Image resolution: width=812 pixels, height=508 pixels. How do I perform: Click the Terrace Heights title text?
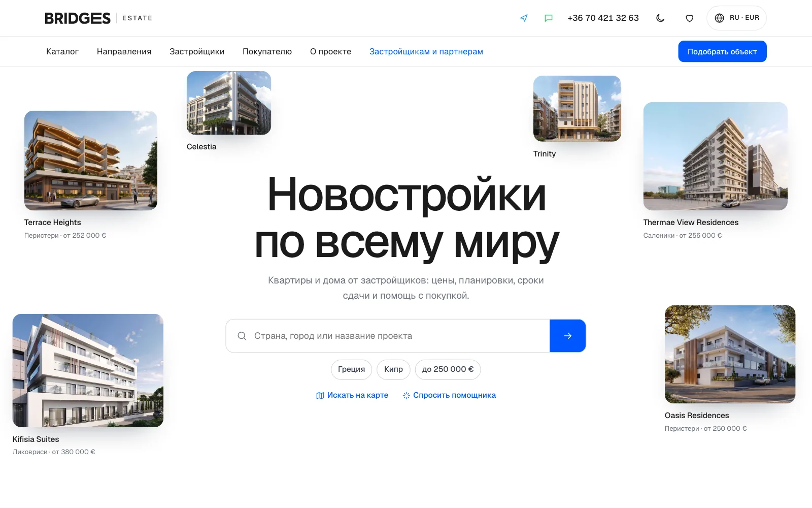pos(53,223)
